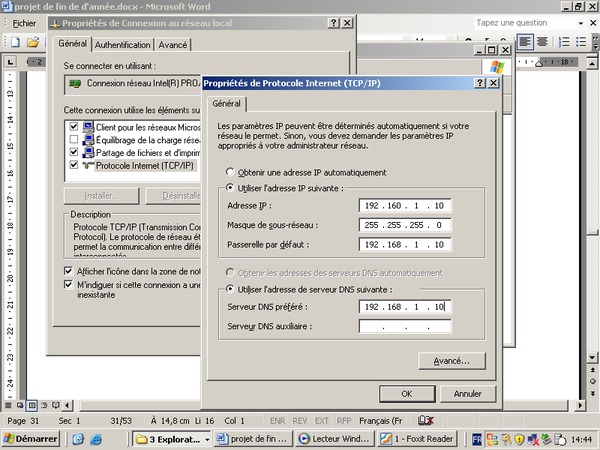Image resolution: width=600 pixels, height=450 pixels.
Task: Click the Démarrer start button
Action: 31,439
